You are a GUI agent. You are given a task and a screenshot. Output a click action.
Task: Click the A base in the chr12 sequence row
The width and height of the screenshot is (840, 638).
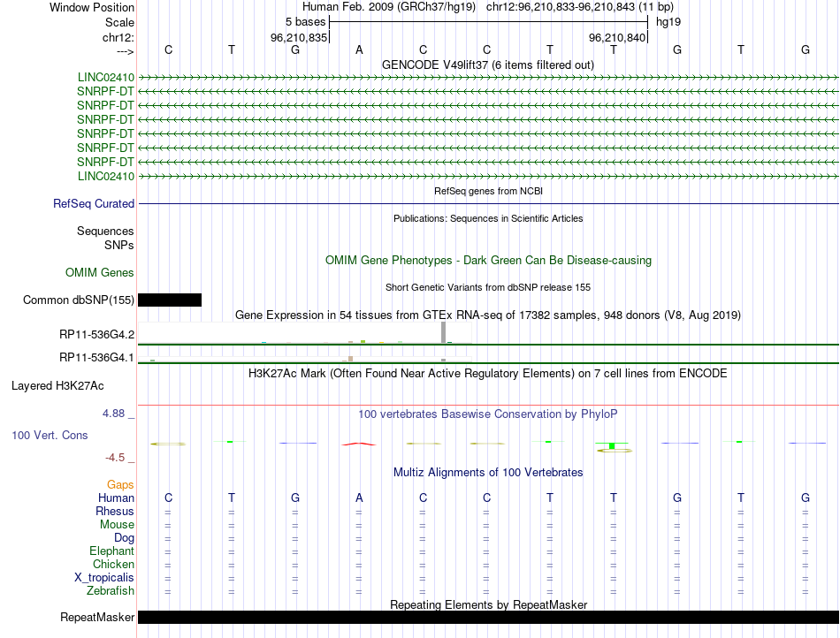pos(359,49)
